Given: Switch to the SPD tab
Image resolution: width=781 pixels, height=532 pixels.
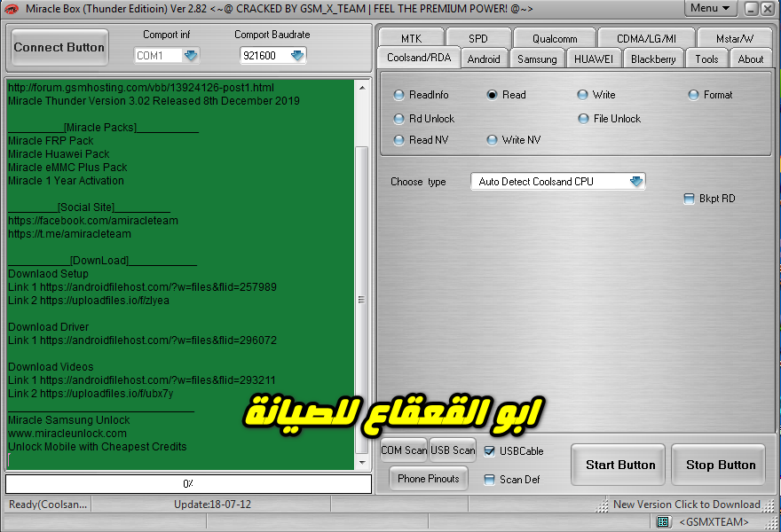Looking at the screenshot, I should (x=478, y=38).
